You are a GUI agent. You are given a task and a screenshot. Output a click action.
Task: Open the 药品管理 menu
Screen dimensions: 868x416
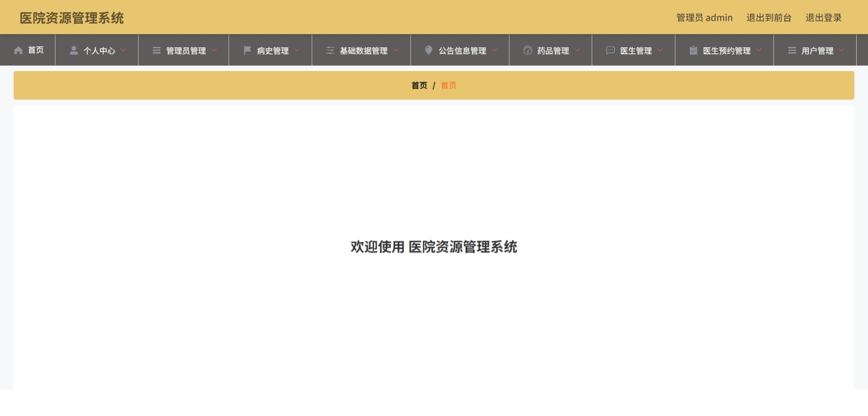[551, 50]
